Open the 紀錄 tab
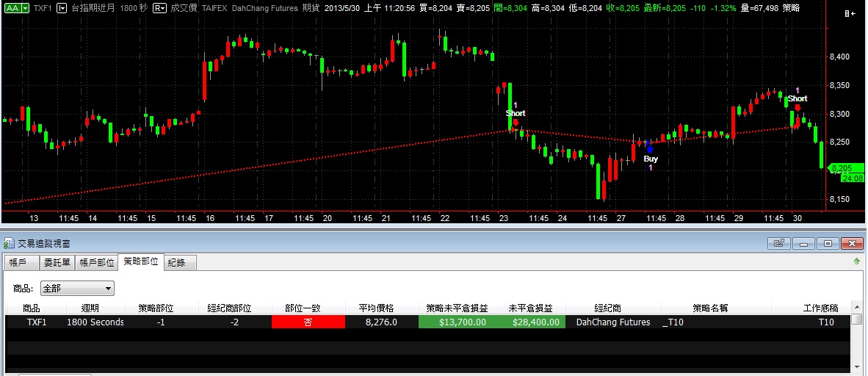 pyautogui.click(x=180, y=262)
